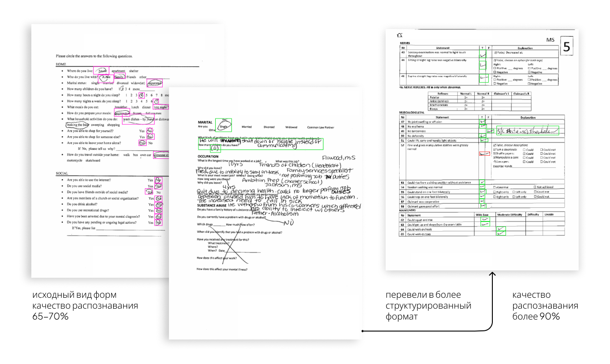Screen dimensions: 610x364
Task: Select 'No' for 'Do you drink alcohol?'
Action: pos(159,204)
